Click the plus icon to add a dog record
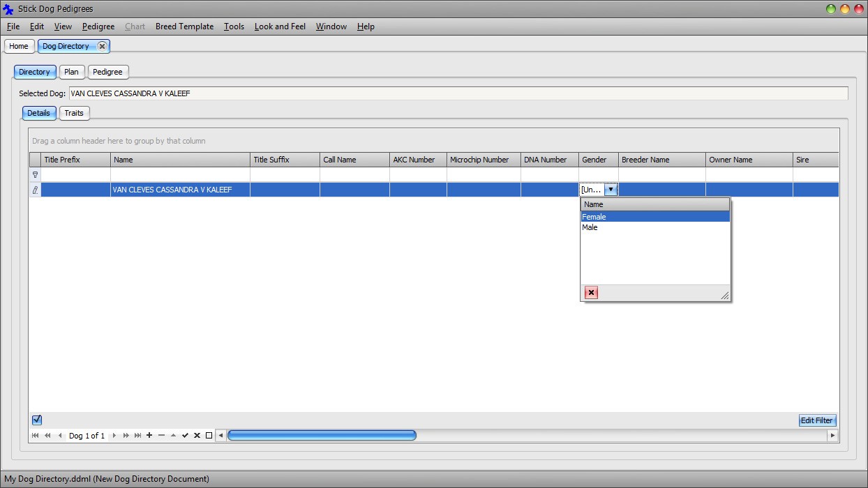868x488 pixels. click(149, 436)
